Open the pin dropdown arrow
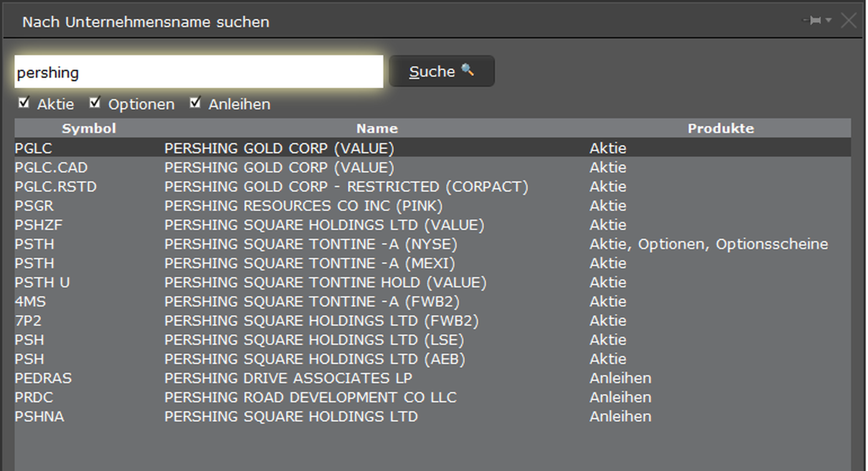Screen dimensions: 868x471 [x=828, y=20]
